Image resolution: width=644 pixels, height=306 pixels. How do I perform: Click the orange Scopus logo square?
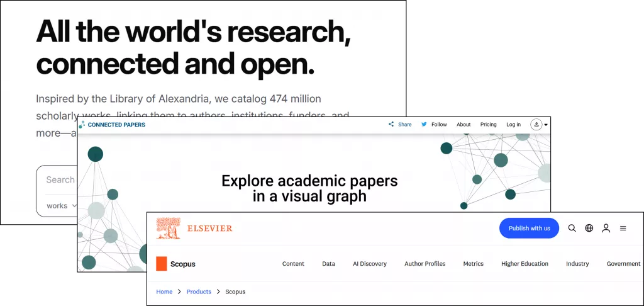(162, 264)
